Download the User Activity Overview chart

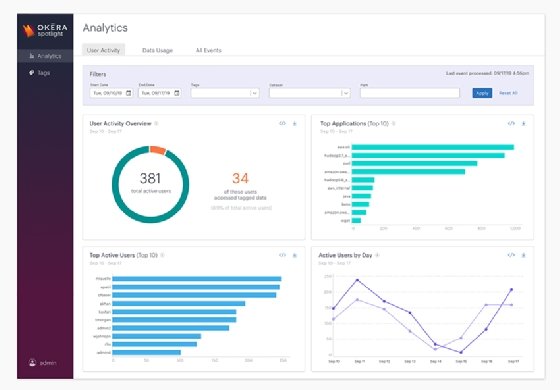click(x=295, y=124)
